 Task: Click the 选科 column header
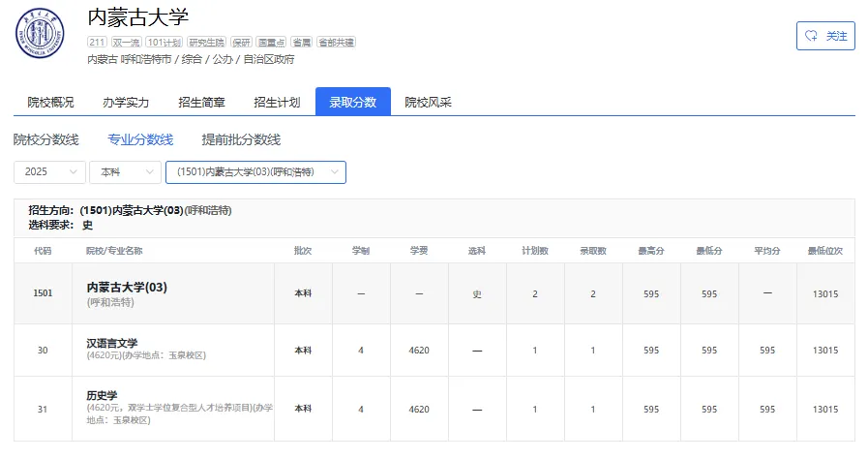[x=477, y=251]
